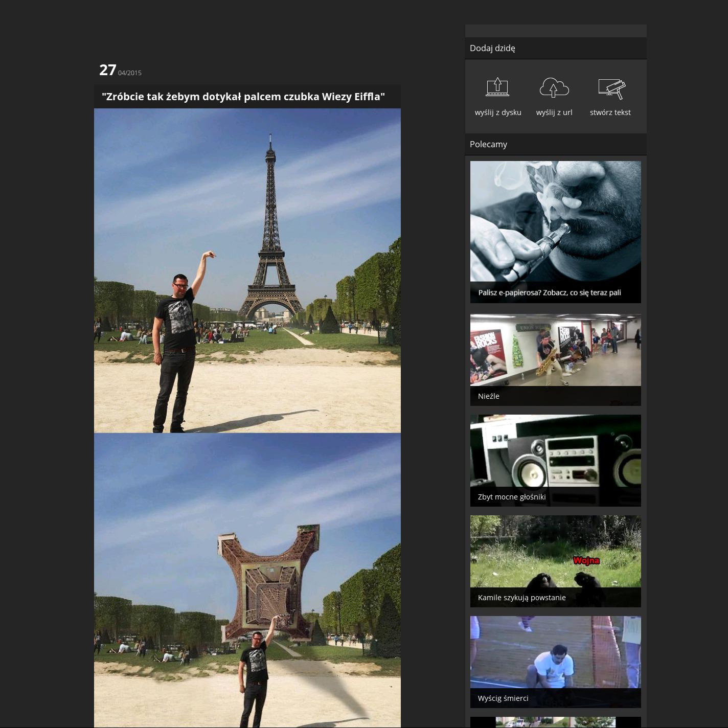
Task: Click the 'Nieźle' caption
Action: pyautogui.click(x=488, y=396)
